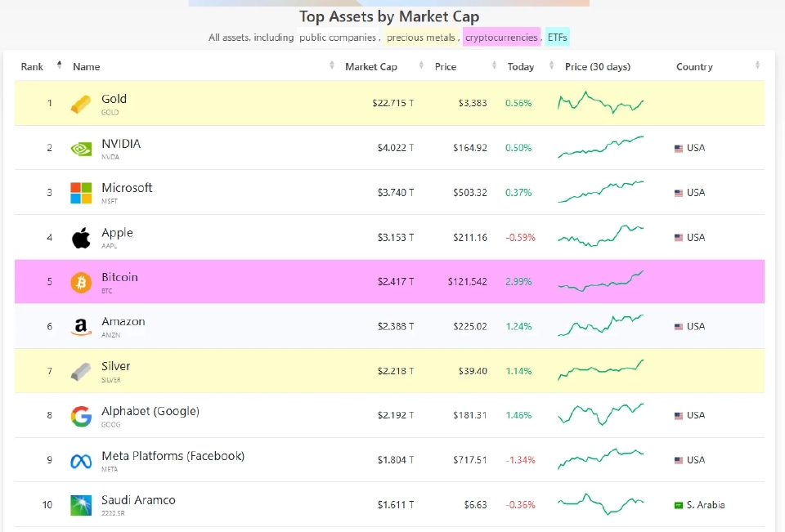Click the Apple logo icon
Viewport: 785px width, 532px height.
(x=80, y=237)
